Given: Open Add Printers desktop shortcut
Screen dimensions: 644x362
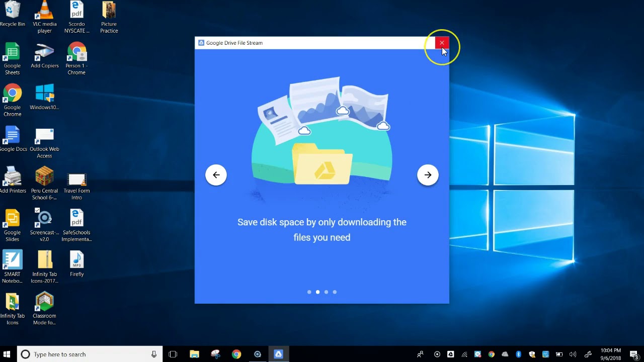Looking at the screenshot, I should pyautogui.click(x=13, y=181).
